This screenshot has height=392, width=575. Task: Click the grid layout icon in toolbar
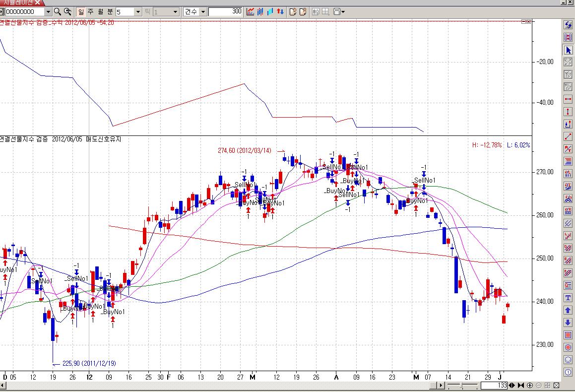tap(325, 12)
